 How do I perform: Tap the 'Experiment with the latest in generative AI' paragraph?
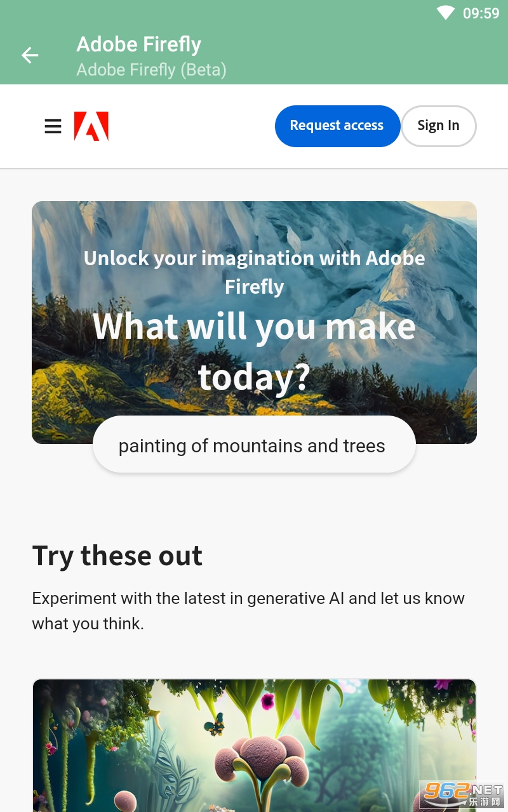tap(248, 611)
